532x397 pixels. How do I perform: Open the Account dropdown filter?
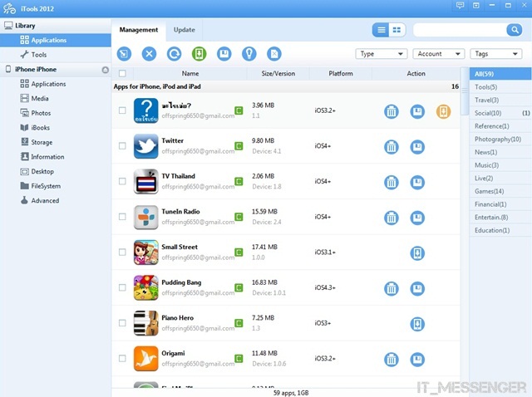pos(439,54)
